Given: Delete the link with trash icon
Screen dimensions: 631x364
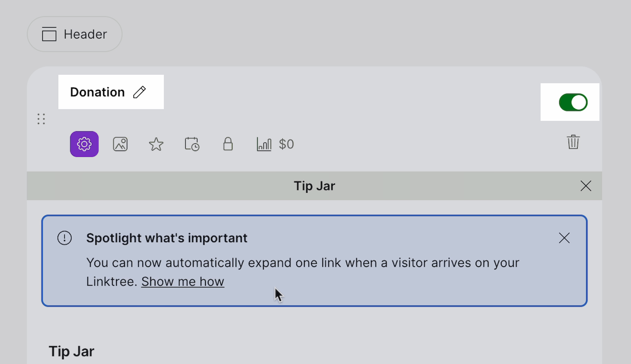Looking at the screenshot, I should tap(573, 142).
